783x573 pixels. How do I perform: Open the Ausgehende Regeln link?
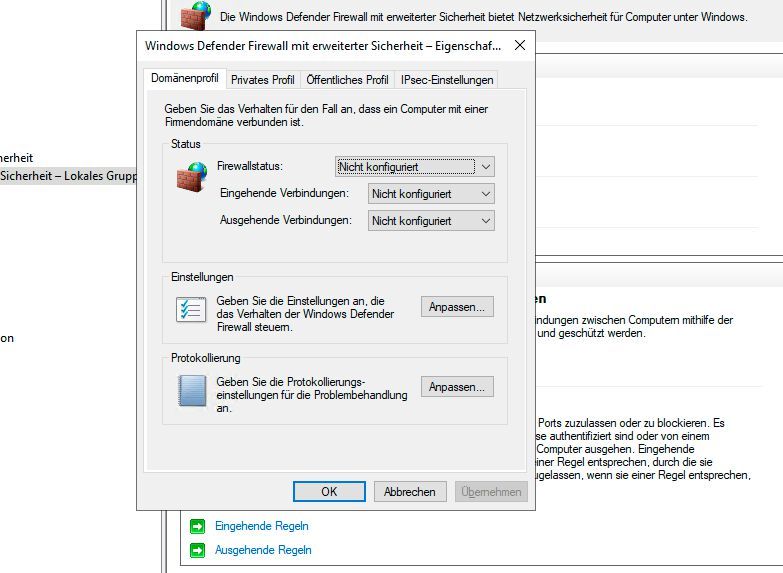[263, 550]
